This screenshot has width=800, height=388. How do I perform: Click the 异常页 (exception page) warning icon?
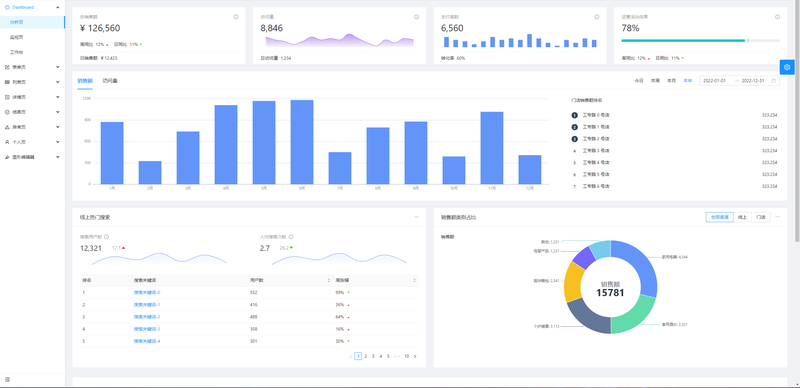click(x=7, y=127)
